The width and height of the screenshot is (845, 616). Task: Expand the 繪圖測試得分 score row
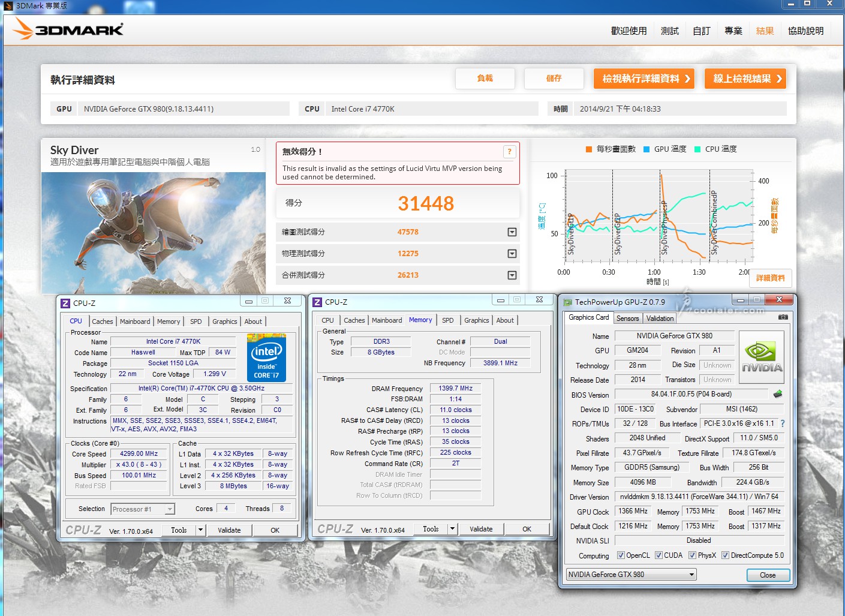pos(512,232)
